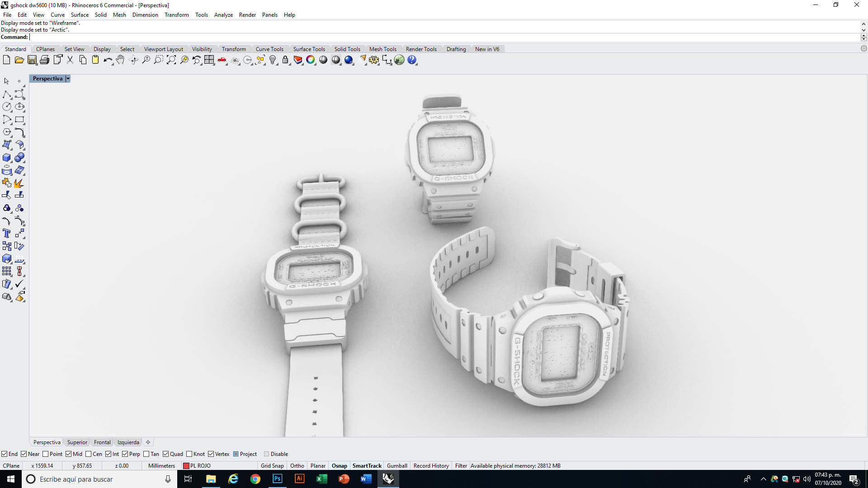Toggle the Disable osnap checkbox
Image resolution: width=868 pixels, height=488 pixels.
267,454
